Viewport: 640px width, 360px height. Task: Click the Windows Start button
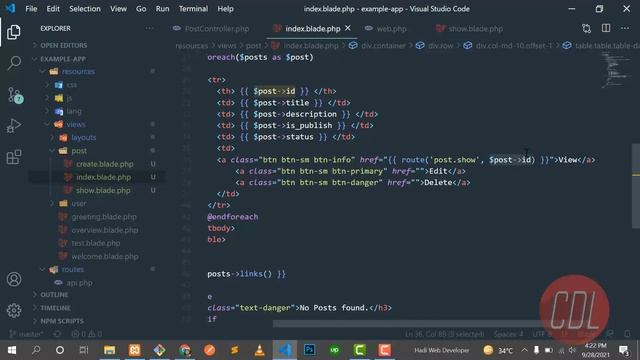coord(11,350)
